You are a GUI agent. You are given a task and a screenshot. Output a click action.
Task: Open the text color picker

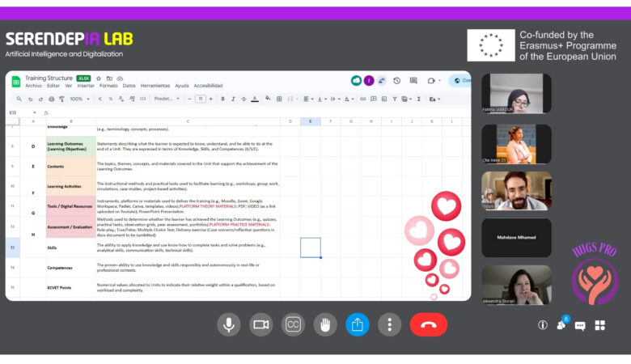(x=255, y=99)
